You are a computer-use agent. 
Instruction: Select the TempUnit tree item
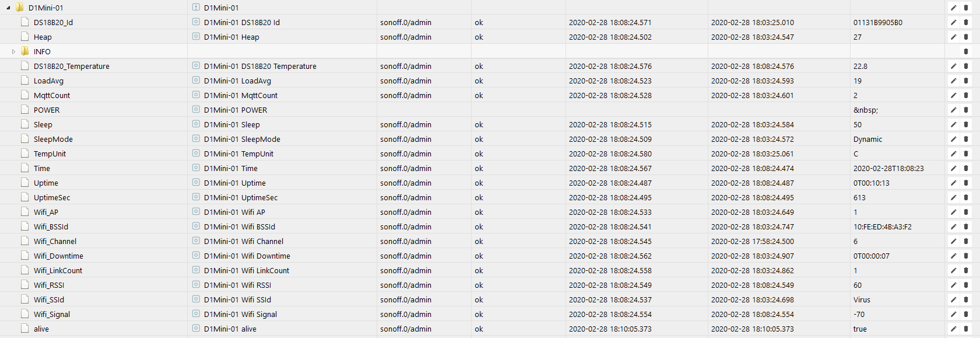coord(50,154)
